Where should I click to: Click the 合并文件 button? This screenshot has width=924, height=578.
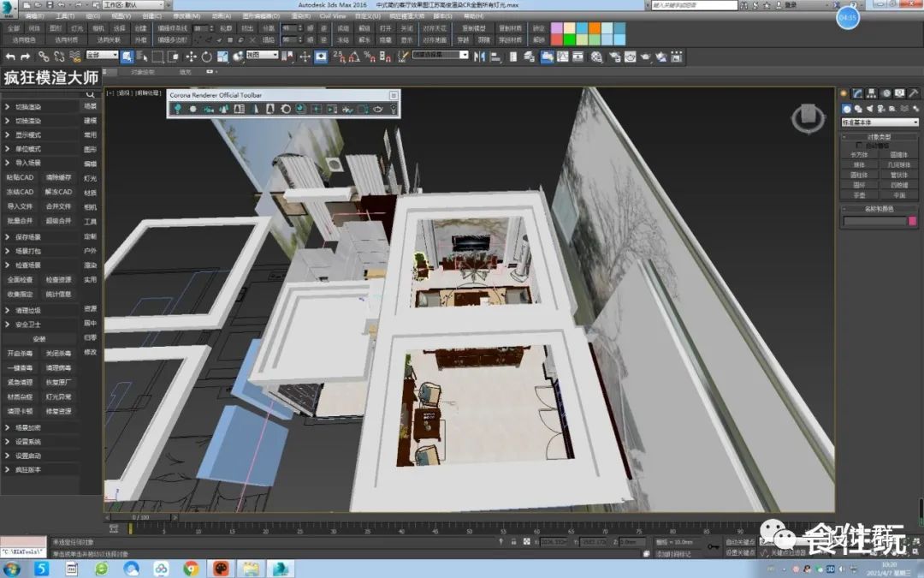(58, 206)
